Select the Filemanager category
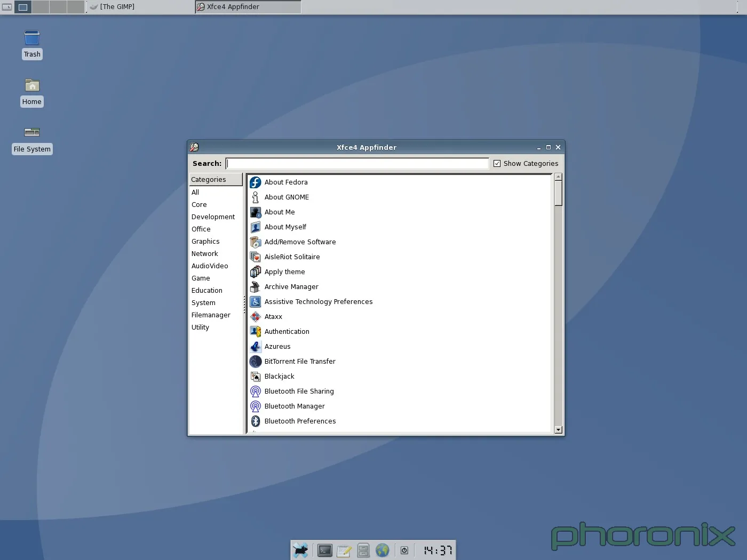The width and height of the screenshot is (747, 560). (216, 315)
